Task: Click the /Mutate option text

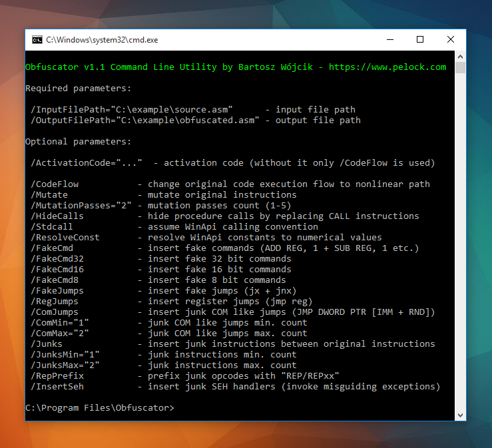Action: point(49,195)
